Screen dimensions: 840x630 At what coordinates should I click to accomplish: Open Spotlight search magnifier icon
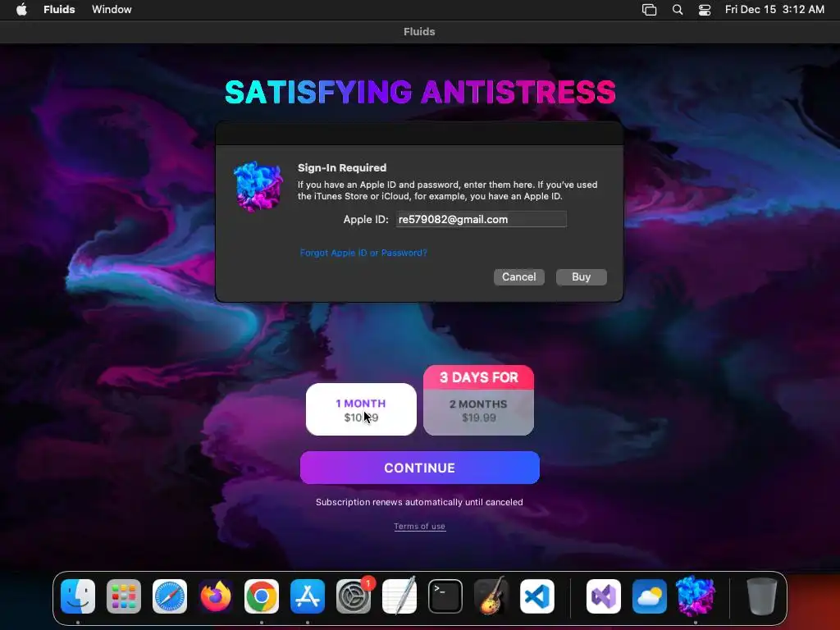coord(677,10)
